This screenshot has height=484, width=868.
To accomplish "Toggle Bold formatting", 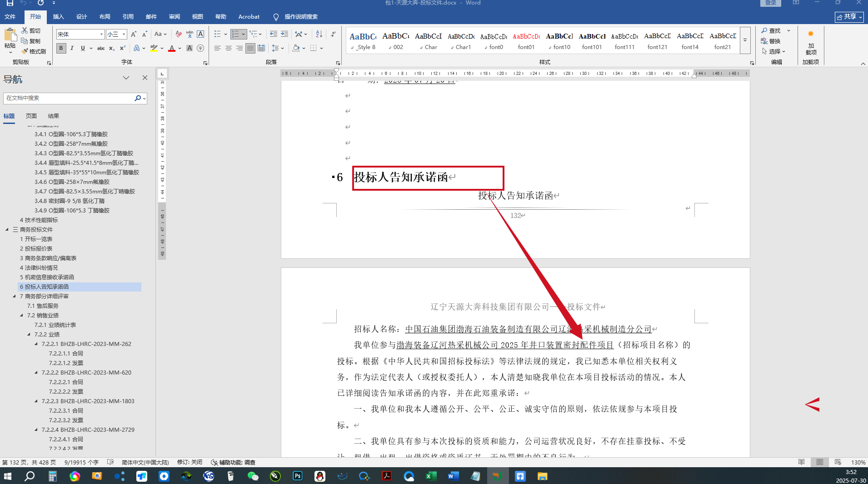I will (x=61, y=48).
